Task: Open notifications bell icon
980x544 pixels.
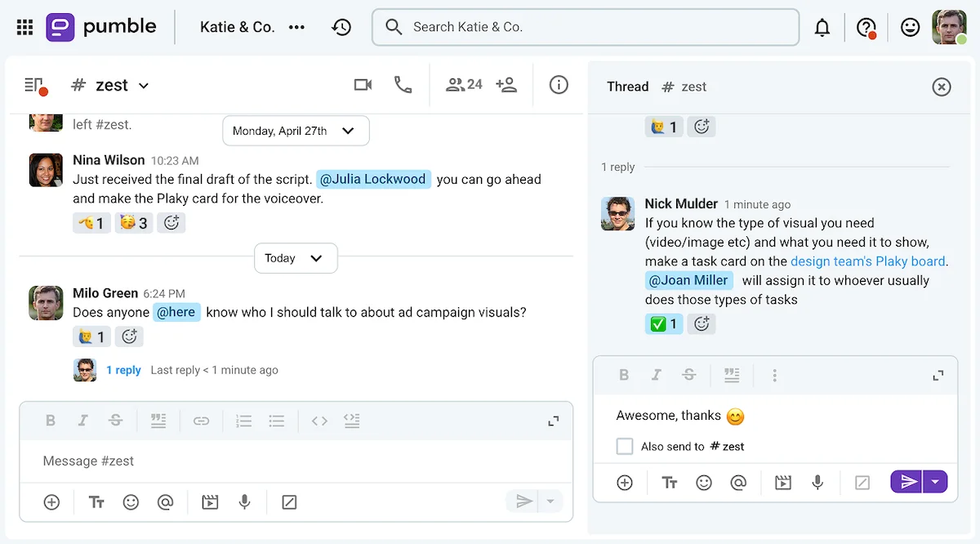Action: pos(822,27)
